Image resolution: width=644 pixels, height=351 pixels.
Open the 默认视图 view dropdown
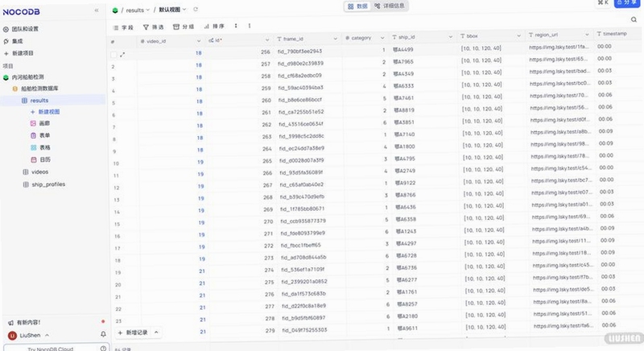pyautogui.click(x=172, y=10)
